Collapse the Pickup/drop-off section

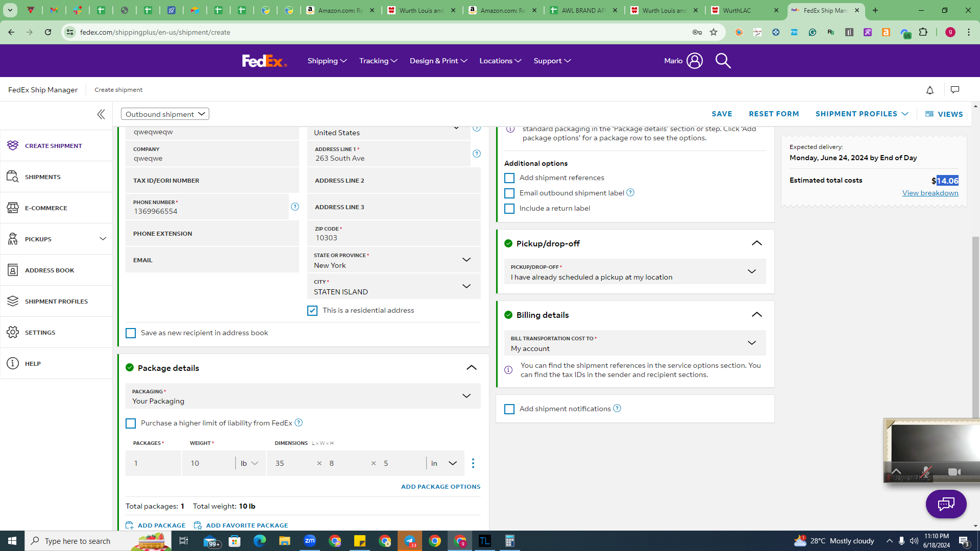pyautogui.click(x=757, y=243)
